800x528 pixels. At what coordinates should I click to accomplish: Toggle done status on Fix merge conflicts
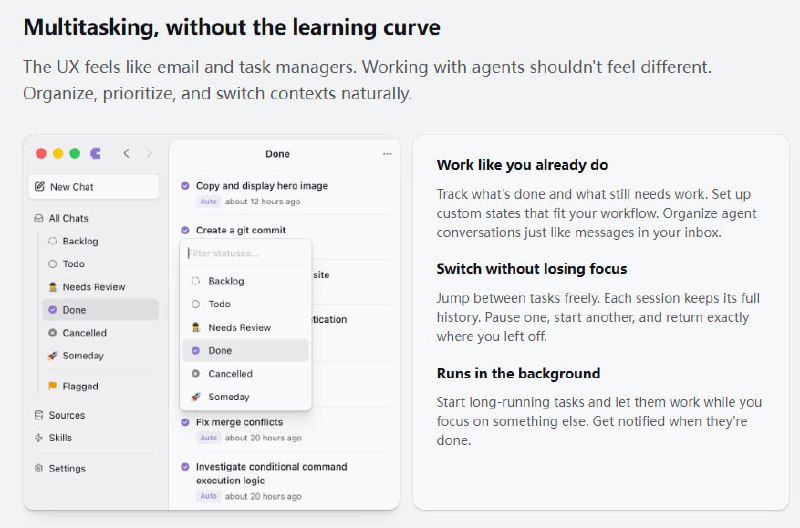(x=185, y=422)
